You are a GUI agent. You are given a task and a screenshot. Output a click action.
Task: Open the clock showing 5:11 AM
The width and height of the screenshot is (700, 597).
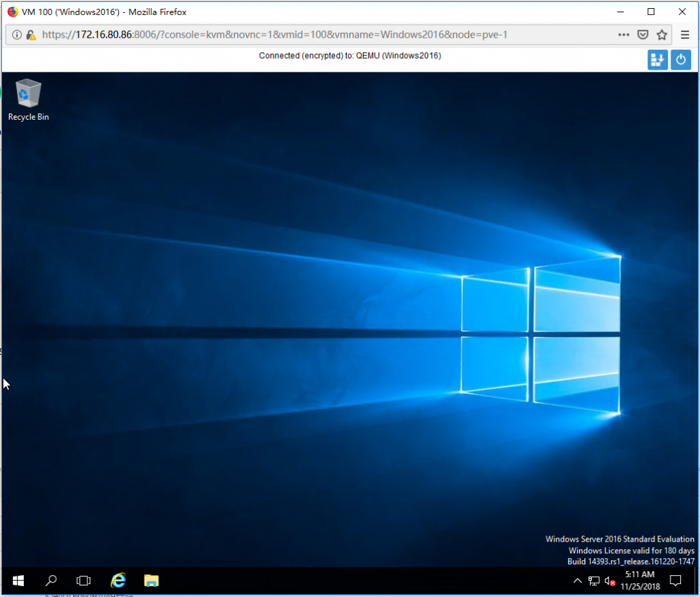click(x=640, y=580)
